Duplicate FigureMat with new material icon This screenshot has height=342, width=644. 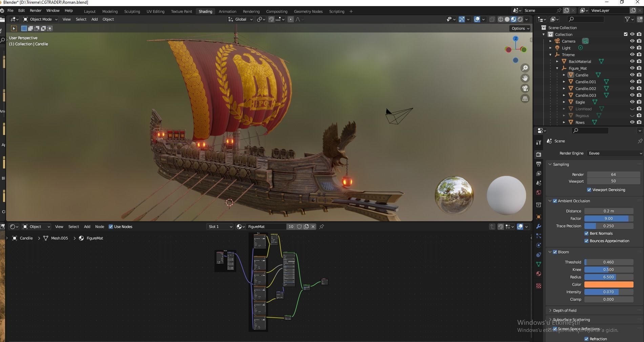click(x=306, y=227)
